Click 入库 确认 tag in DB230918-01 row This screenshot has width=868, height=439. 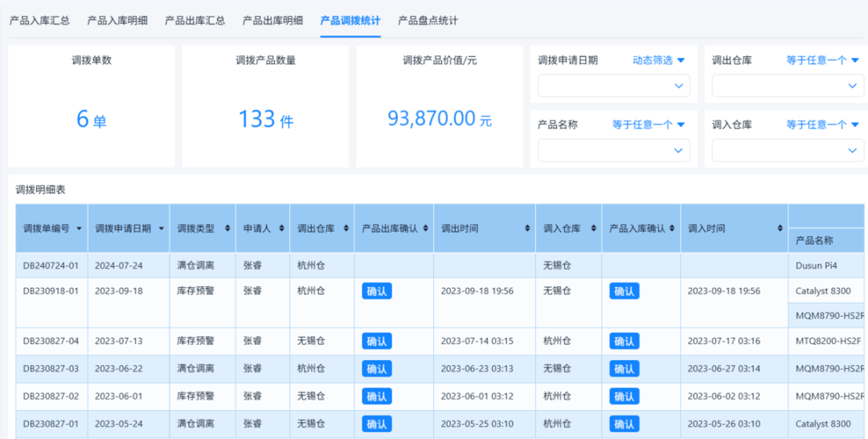[x=624, y=291]
